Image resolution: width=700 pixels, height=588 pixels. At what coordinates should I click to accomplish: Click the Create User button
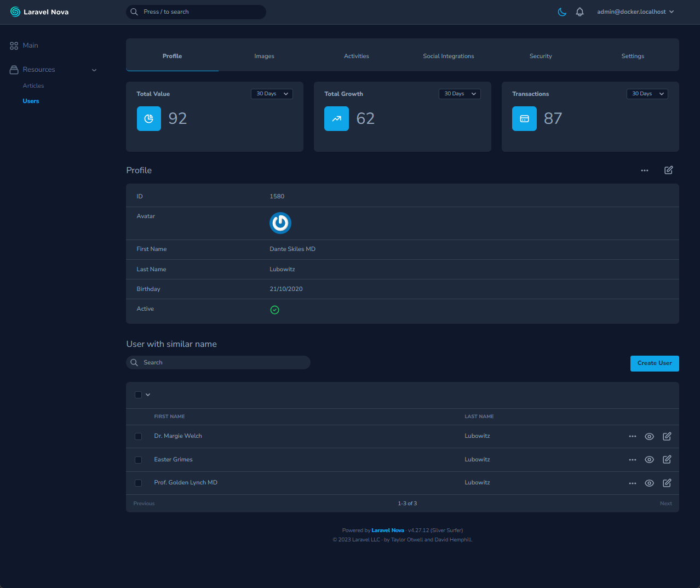(654, 363)
